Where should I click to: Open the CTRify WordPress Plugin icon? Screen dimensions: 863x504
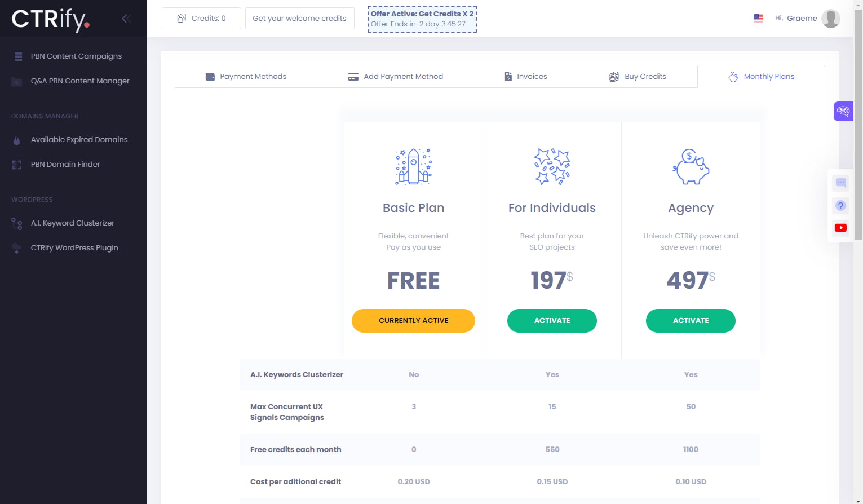coord(16,247)
